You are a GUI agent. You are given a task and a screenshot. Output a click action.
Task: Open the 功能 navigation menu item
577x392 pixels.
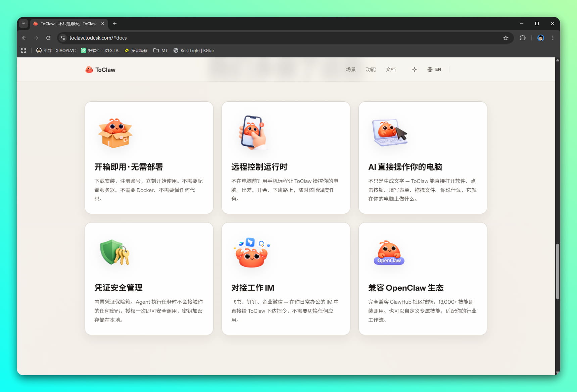point(371,69)
